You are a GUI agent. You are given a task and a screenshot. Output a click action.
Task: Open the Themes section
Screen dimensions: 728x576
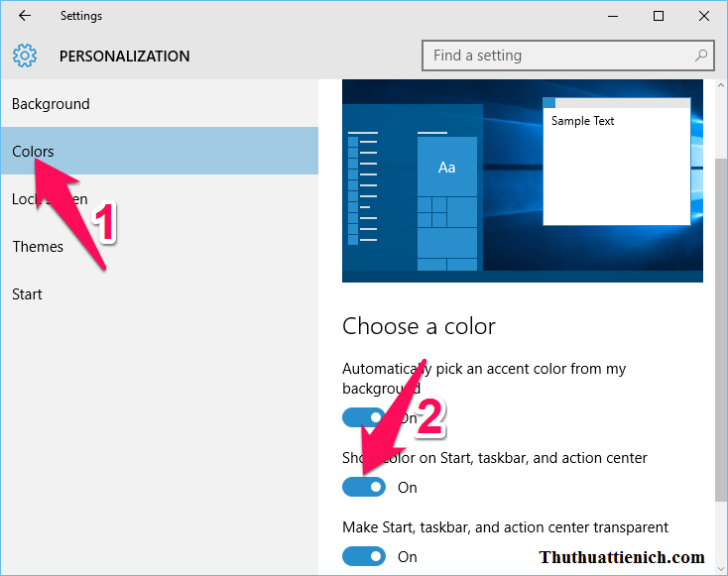click(x=160, y=247)
